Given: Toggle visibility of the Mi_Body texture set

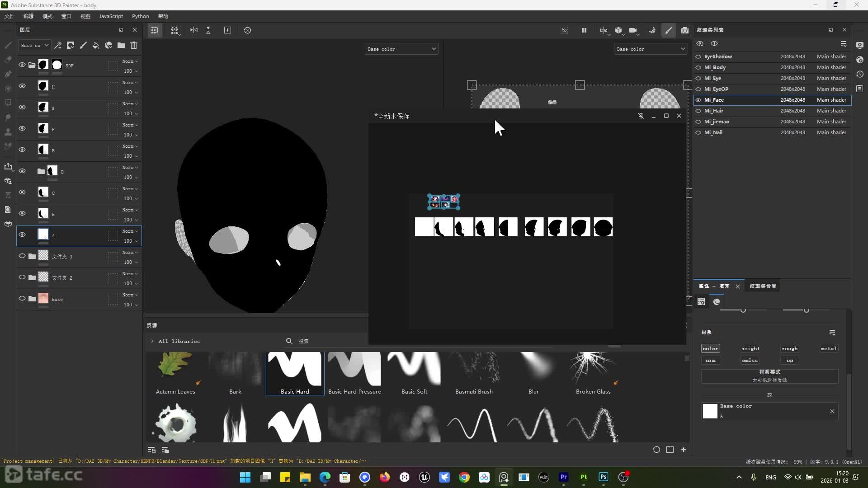Looking at the screenshot, I should point(698,67).
